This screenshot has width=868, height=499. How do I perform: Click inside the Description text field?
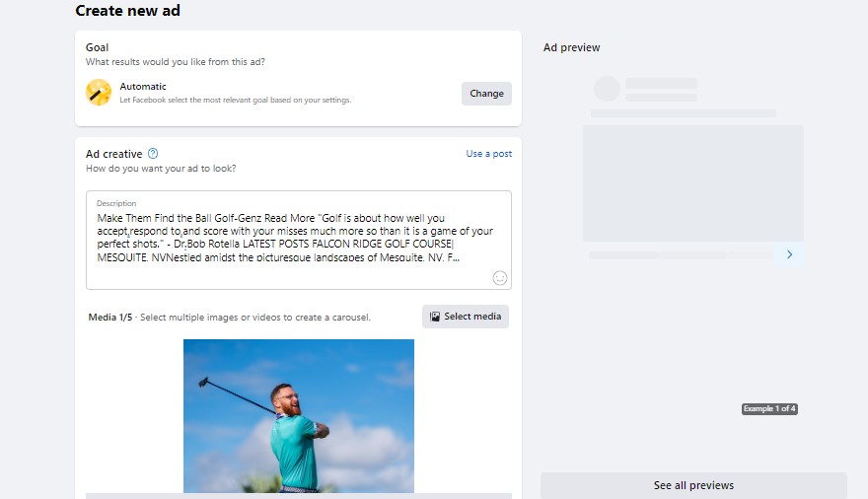coord(296,238)
